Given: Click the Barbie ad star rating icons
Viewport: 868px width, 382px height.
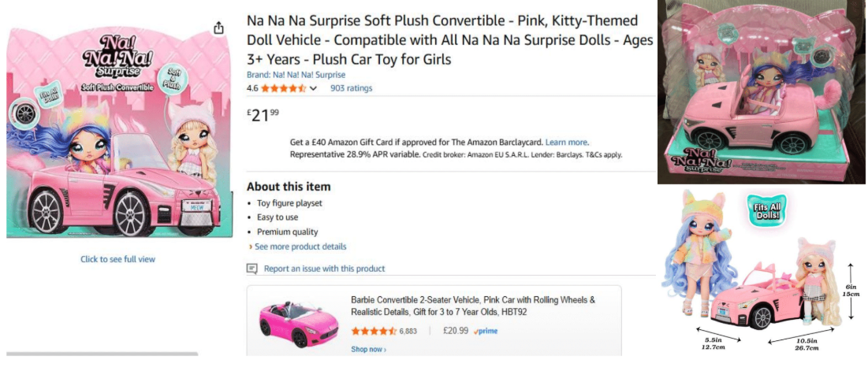Looking at the screenshot, I should tap(374, 331).
